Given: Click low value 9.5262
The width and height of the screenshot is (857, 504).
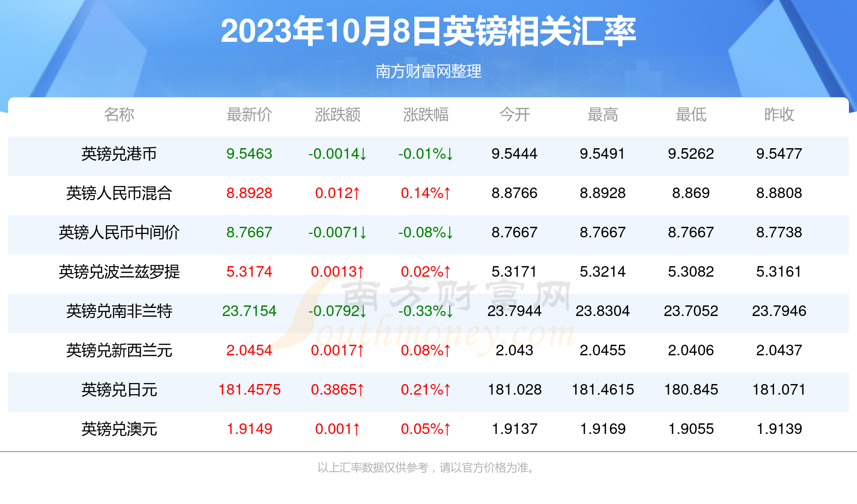Looking at the screenshot, I should (691, 154).
